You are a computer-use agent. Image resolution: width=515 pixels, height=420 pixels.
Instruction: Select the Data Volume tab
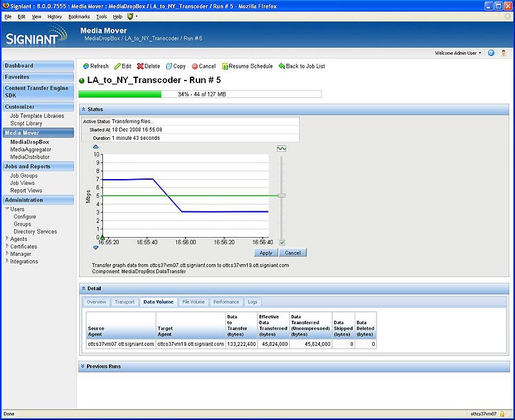(x=158, y=302)
